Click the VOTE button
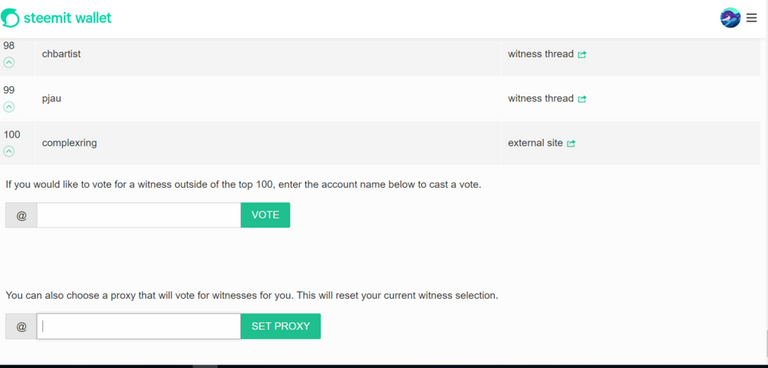The width and height of the screenshot is (768, 368). pyautogui.click(x=265, y=215)
